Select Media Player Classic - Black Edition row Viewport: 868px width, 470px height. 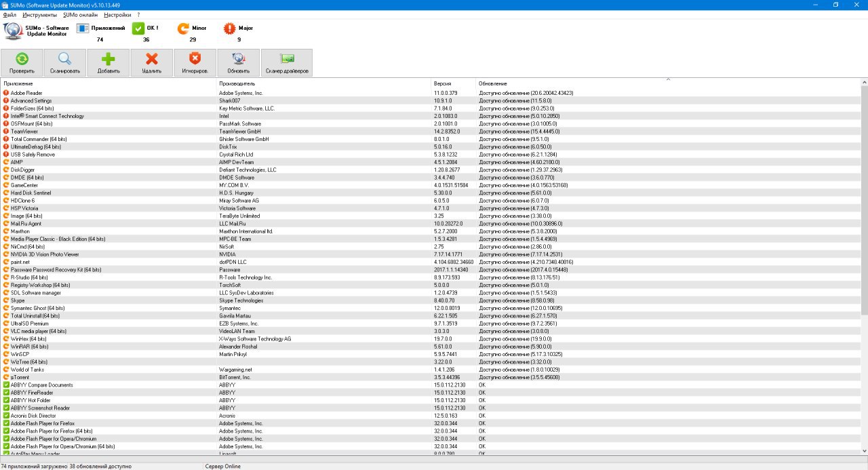tap(431, 239)
